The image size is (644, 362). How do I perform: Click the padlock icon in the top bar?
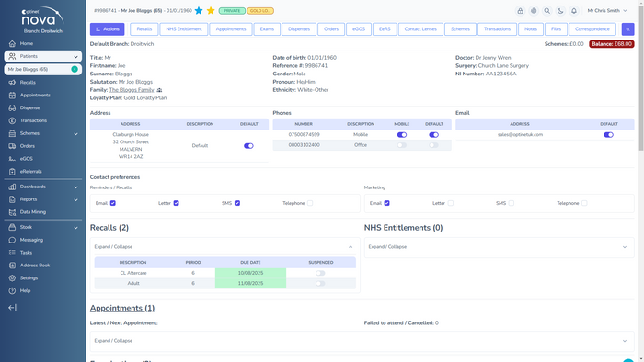pos(521,11)
